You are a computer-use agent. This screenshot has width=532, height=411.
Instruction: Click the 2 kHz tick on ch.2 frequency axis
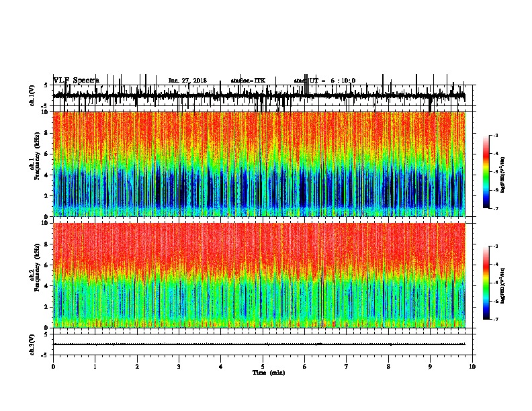pyautogui.click(x=47, y=307)
